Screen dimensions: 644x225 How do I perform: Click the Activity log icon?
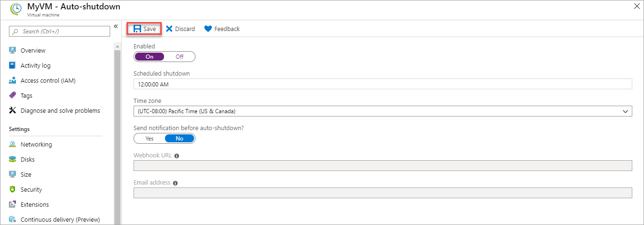coord(13,65)
